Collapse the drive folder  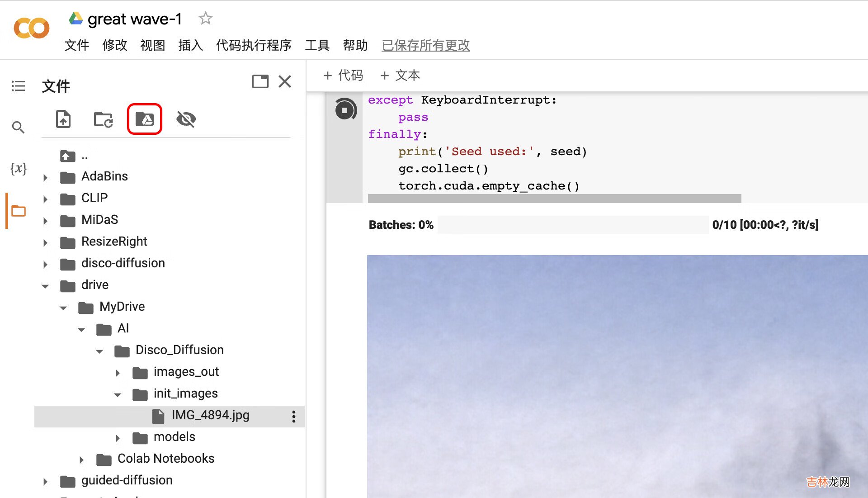pyautogui.click(x=47, y=285)
